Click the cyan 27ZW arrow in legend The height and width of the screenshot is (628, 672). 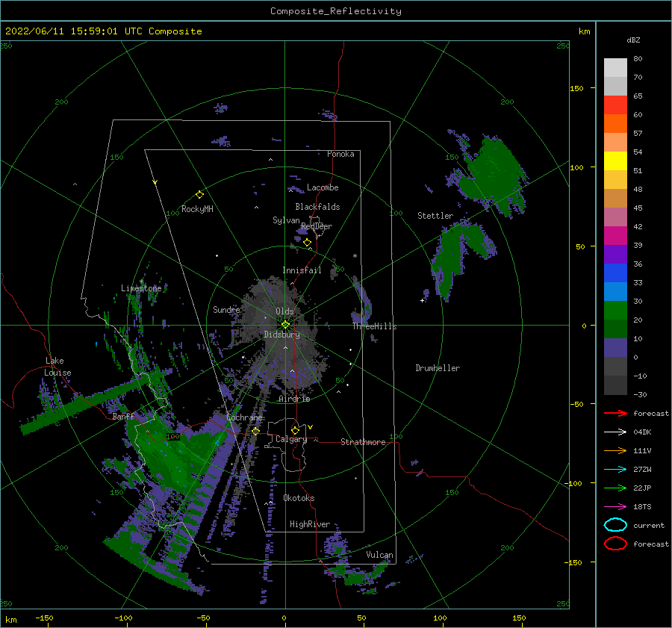[x=615, y=470]
